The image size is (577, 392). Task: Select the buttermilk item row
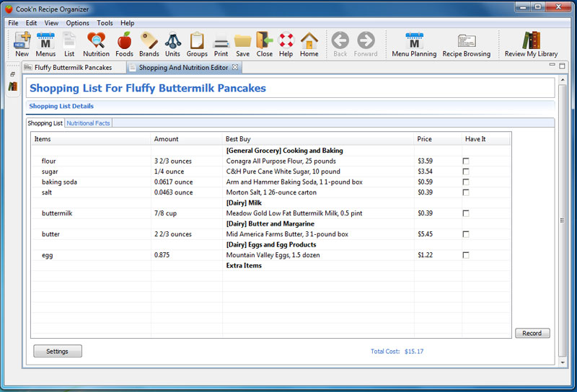271,213
